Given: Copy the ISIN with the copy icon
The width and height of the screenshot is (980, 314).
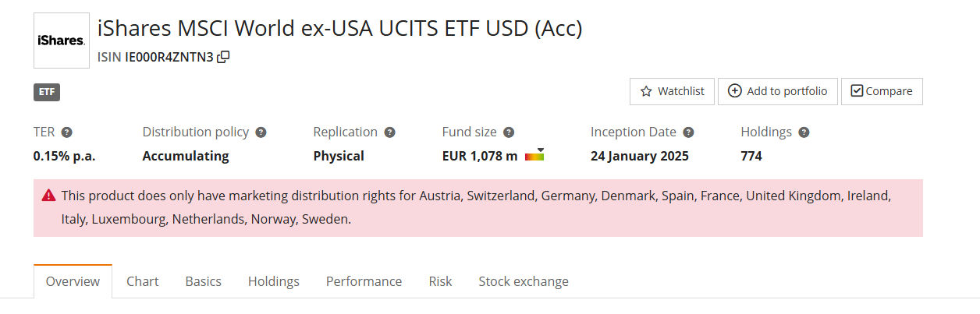Looking at the screenshot, I should pyautogui.click(x=223, y=56).
